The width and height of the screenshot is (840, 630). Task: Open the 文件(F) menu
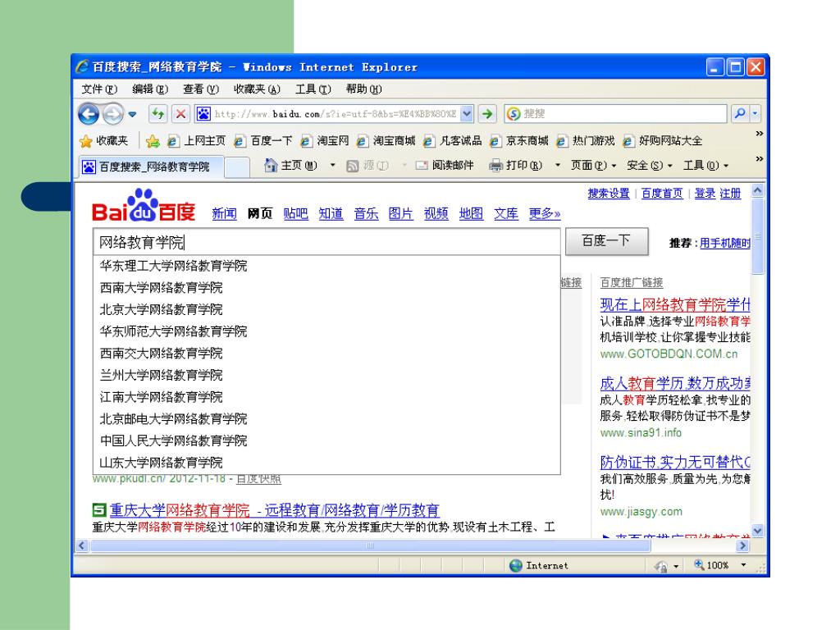tap(99, 89)
